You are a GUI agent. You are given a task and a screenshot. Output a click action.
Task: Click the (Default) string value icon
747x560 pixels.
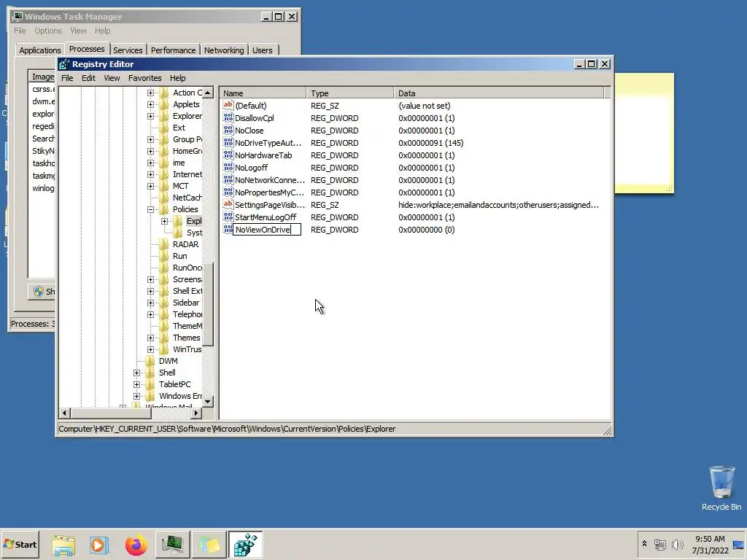228,105
